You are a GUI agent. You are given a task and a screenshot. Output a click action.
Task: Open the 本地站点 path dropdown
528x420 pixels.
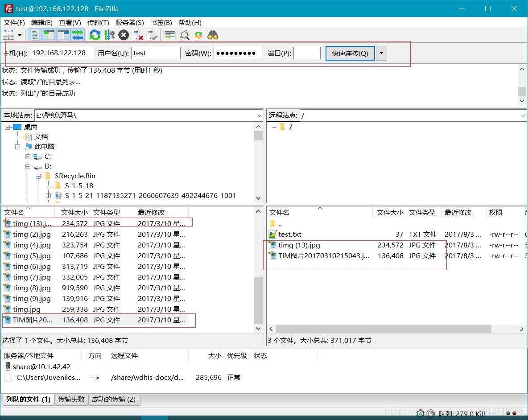pyautogui.click(x=259, y=115)
